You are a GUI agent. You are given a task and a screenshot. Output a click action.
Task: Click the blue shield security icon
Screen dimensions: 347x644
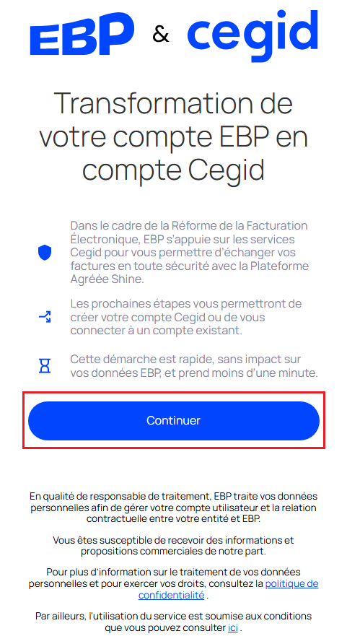pyautogui.click(x=45, y=253)
